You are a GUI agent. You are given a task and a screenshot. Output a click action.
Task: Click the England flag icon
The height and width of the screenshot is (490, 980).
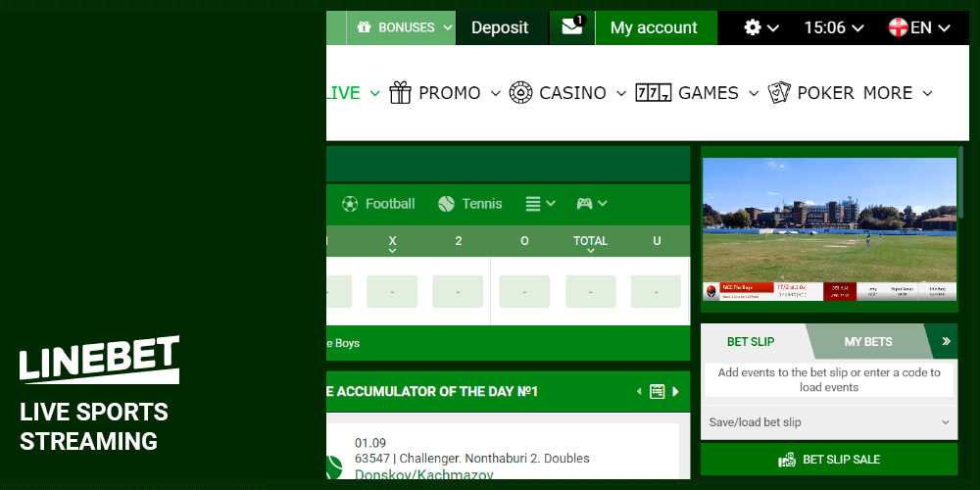[898, 27]
